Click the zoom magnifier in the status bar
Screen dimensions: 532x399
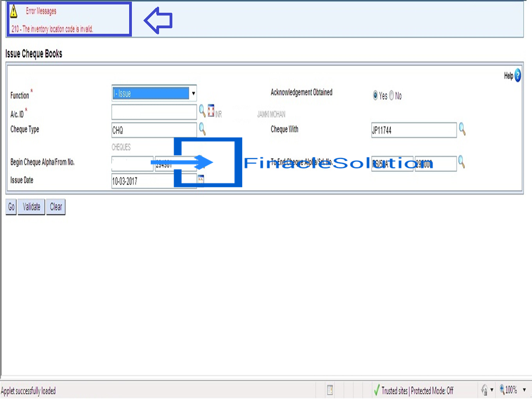(x=502, y=390)
